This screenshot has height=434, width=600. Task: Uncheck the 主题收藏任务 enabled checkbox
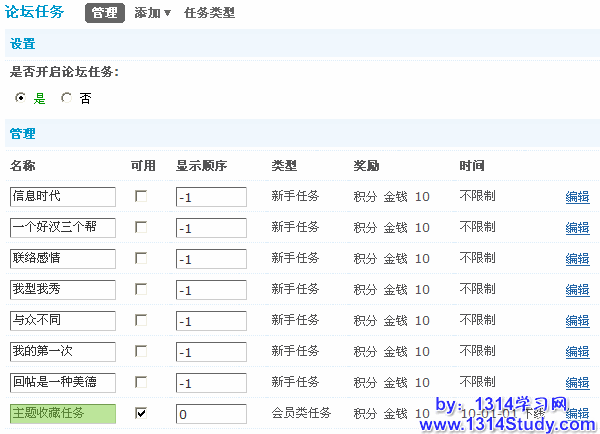[141, 413]
